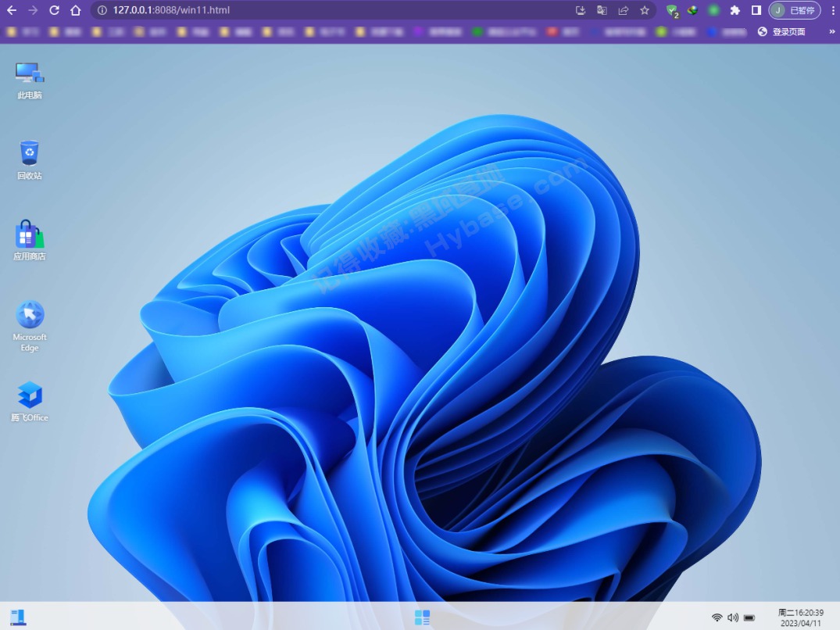Image resolution: width=840 pixels, height=630 pixels.
Task: Click the widgets icon at the taskbar's left end
Action: [x=18, y=617]
